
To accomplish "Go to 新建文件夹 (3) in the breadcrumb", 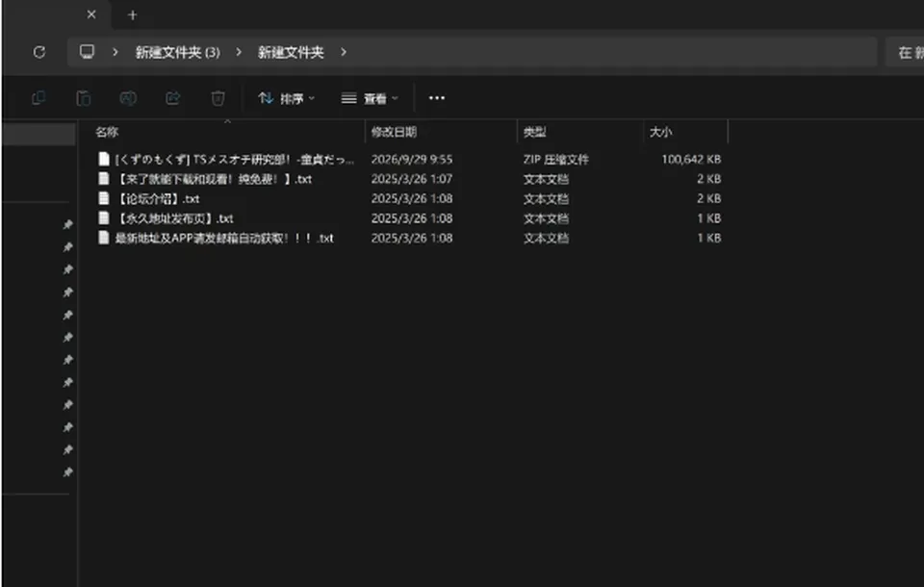I will pyautogui.click(x=178, y=53).
